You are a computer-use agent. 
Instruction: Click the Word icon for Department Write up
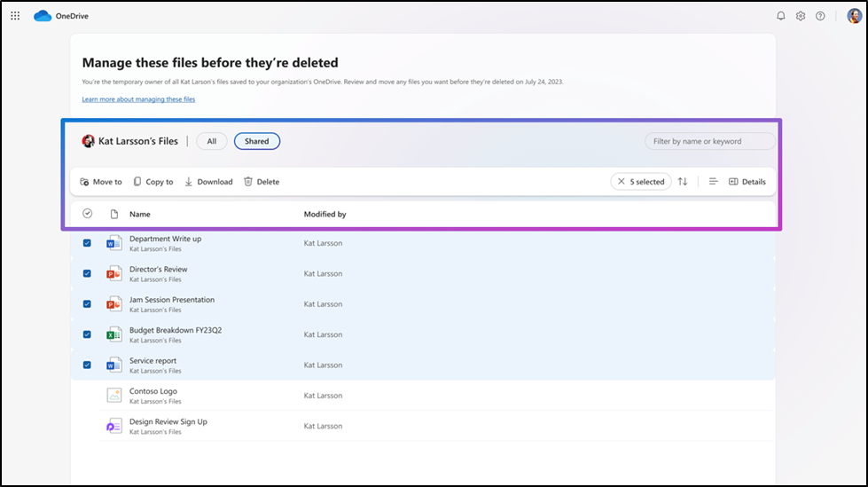113,243
